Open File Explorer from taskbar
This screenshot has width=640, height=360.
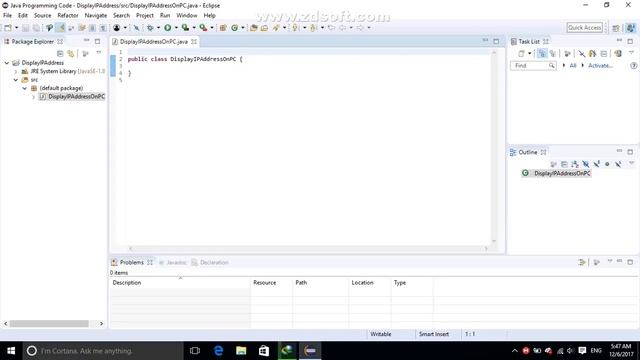click(241, 351)
